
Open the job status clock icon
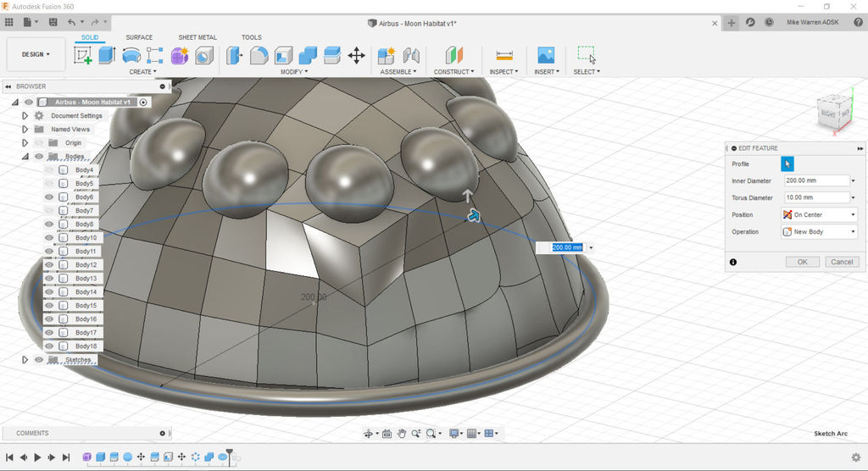[x=769, y=22]
